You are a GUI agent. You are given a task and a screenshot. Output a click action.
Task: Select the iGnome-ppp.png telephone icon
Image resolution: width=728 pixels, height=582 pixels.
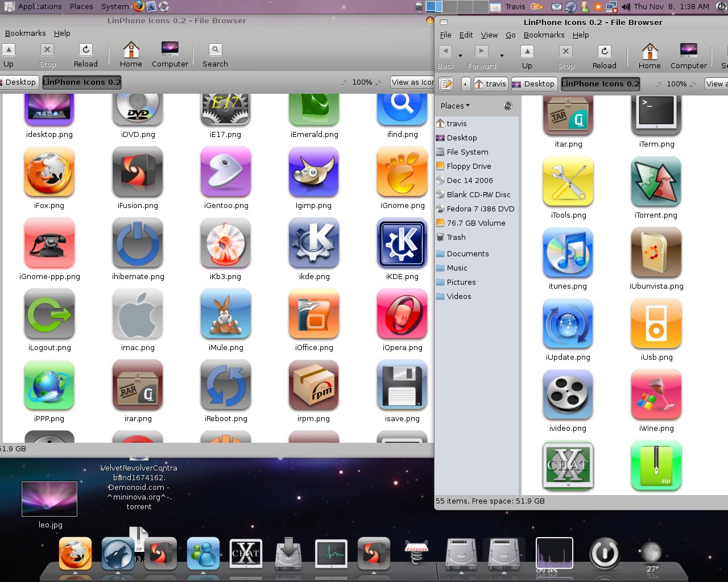(x=49, y=243)
